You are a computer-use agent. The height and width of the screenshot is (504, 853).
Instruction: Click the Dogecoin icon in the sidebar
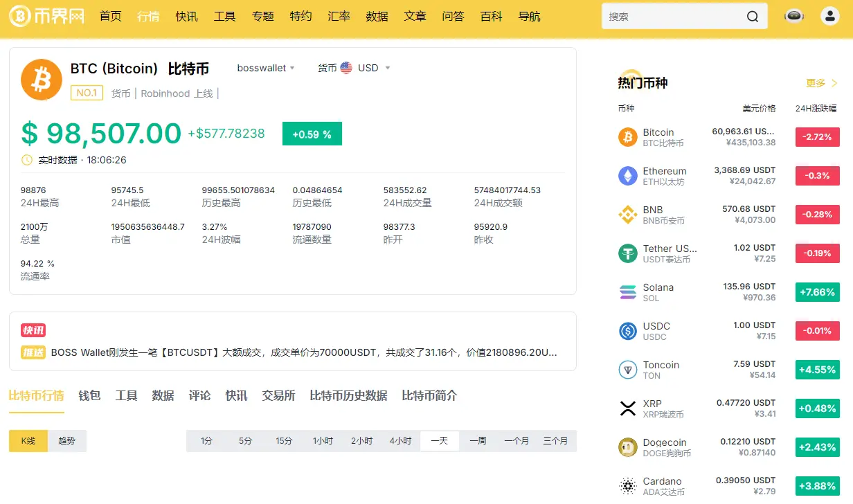point(627,447)
